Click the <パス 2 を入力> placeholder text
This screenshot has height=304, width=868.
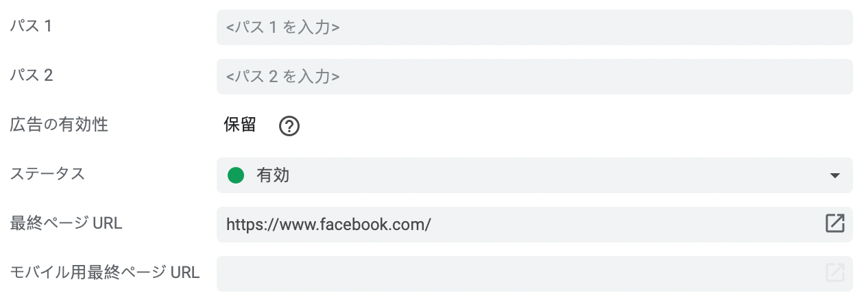[283, 77]
